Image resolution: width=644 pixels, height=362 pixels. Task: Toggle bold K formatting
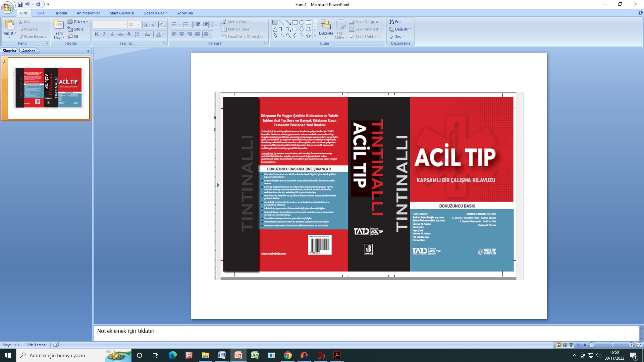(x=97, y=34)
